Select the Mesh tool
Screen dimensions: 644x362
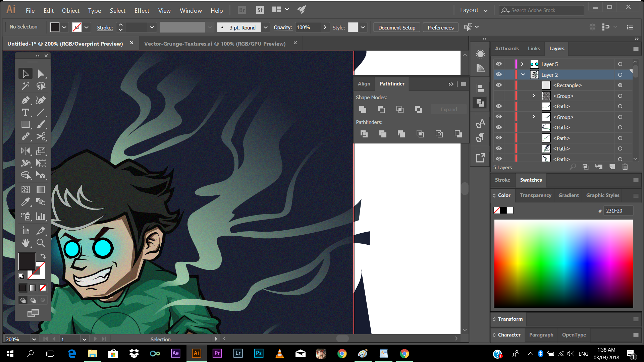25,190
